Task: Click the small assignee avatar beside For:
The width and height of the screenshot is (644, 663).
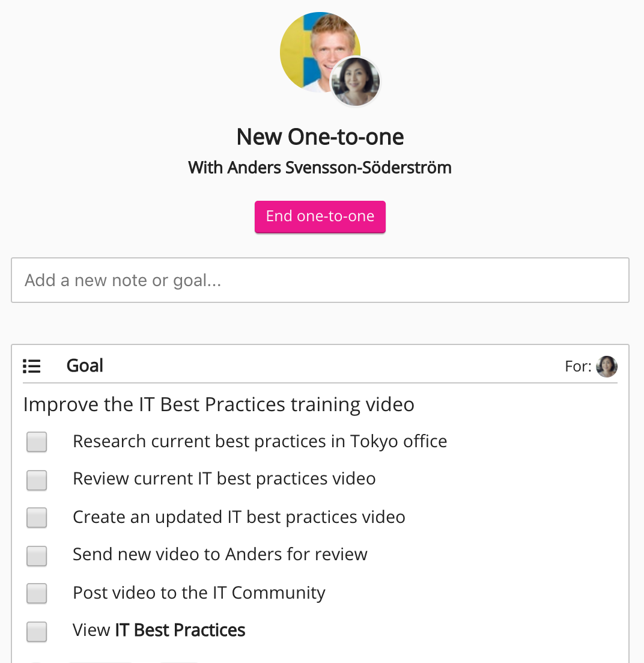Action: (x=607, y=366)
